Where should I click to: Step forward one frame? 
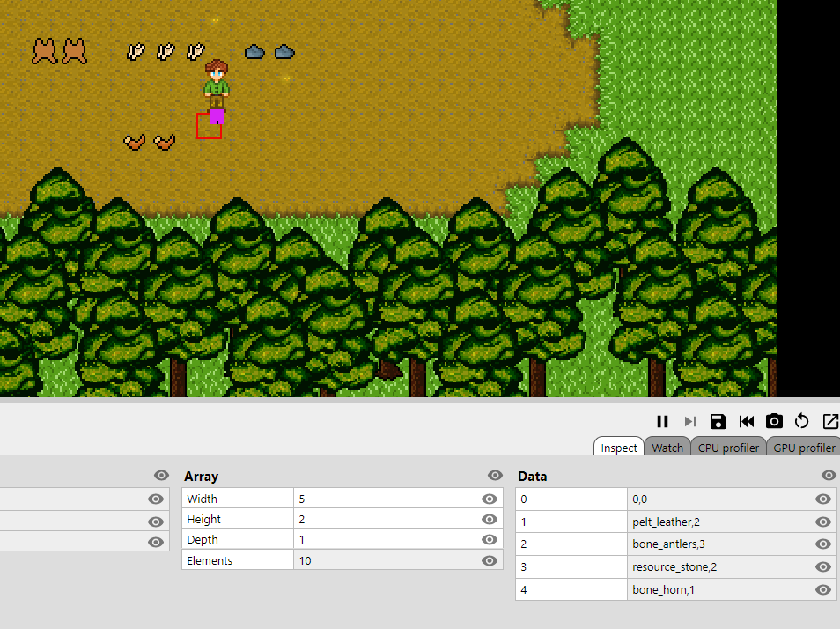pos(690,422)
